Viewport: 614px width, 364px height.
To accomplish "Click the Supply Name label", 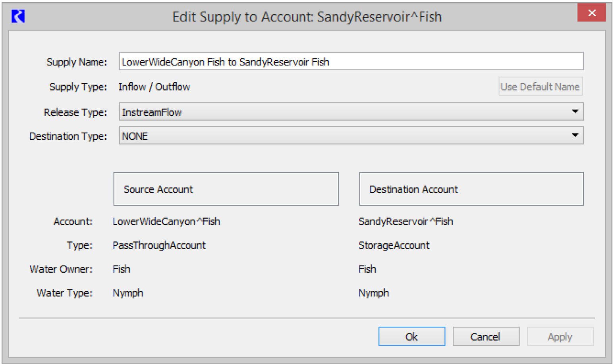I will (x=77, y=62).
